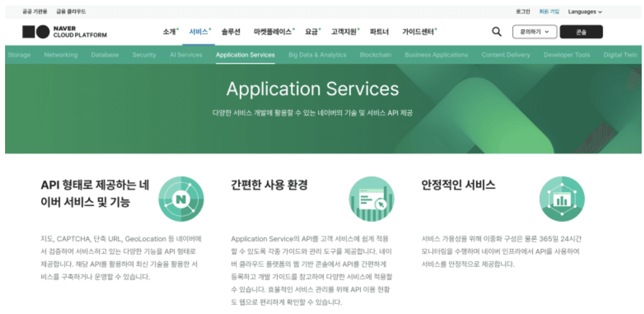Click paragraph about 365일 24시간 모니터링
The width and height of the screenshot is (644, 314).
(x=503, y=252)
